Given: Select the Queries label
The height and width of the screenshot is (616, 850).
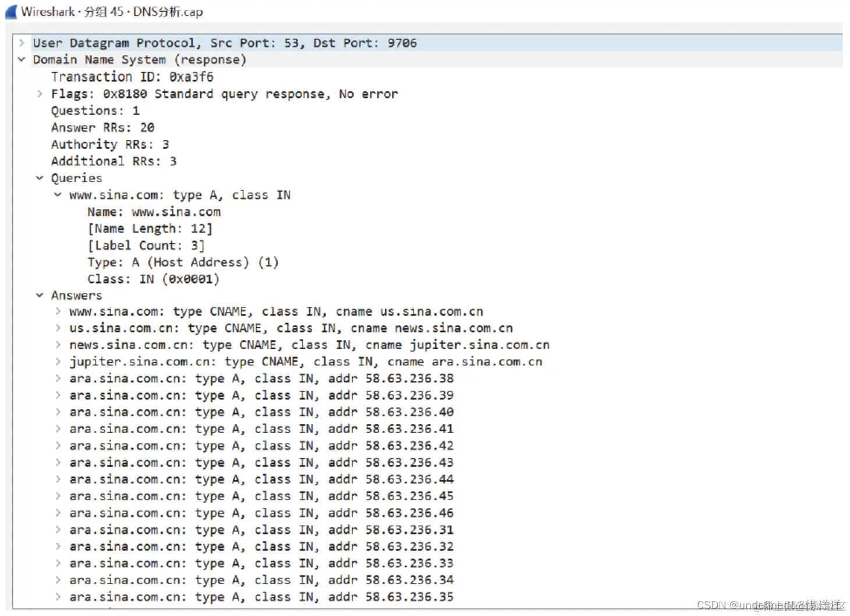Looking at the screenshot, I should tap(76, 178).
